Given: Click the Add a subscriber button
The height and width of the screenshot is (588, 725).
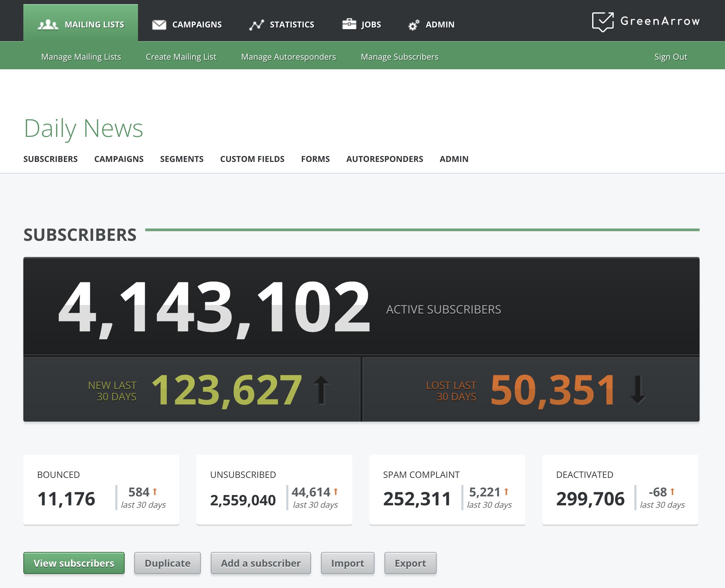Looking at the screenshot, I should click(261, 563).
